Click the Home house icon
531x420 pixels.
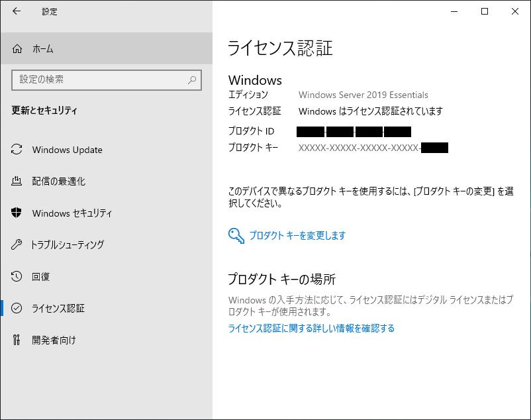17,49
